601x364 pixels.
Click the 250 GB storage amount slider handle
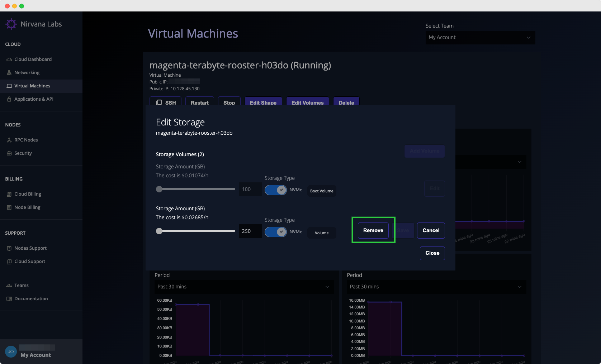click(x=159, y=231)
